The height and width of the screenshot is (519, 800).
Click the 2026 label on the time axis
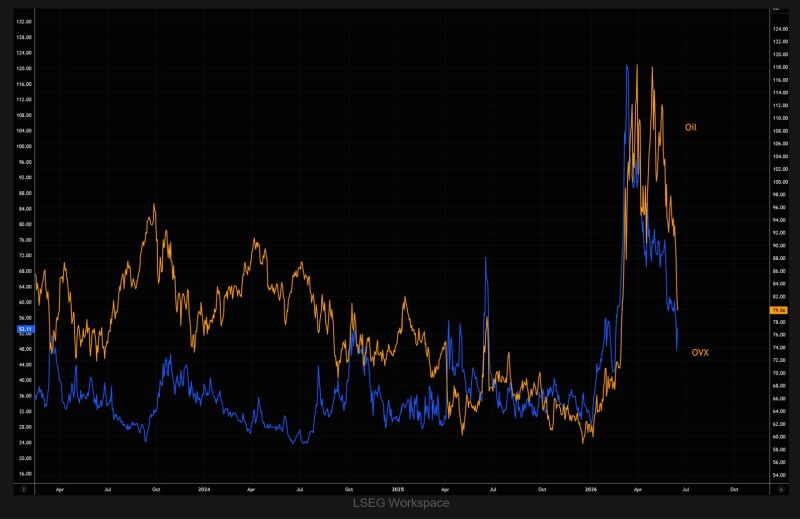(x=590, y=489)
